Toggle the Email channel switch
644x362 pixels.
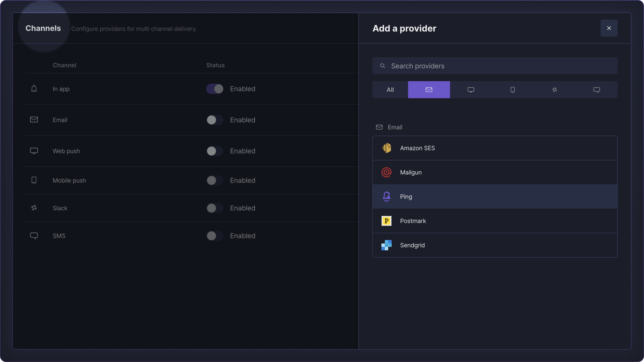point(215,120)
